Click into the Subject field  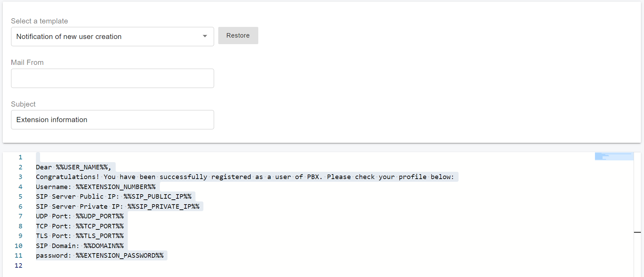(x=112, y=120)
